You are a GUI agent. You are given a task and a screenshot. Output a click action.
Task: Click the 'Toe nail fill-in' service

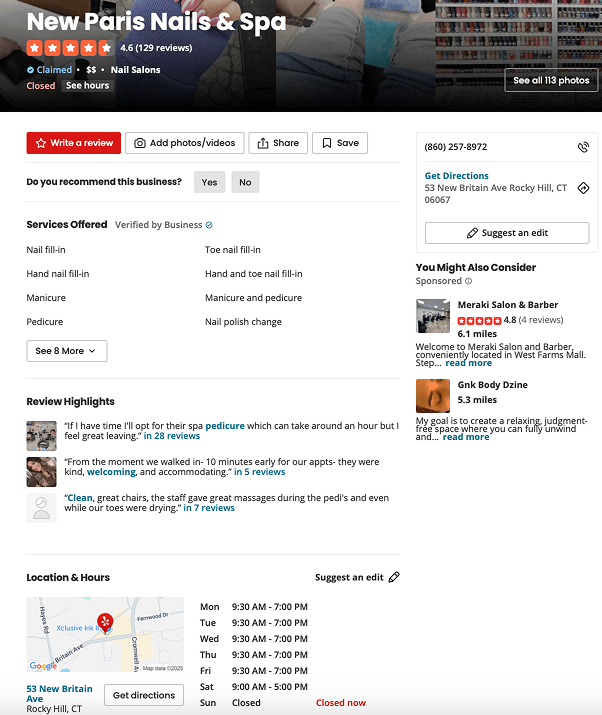click(x=233, y=250)
